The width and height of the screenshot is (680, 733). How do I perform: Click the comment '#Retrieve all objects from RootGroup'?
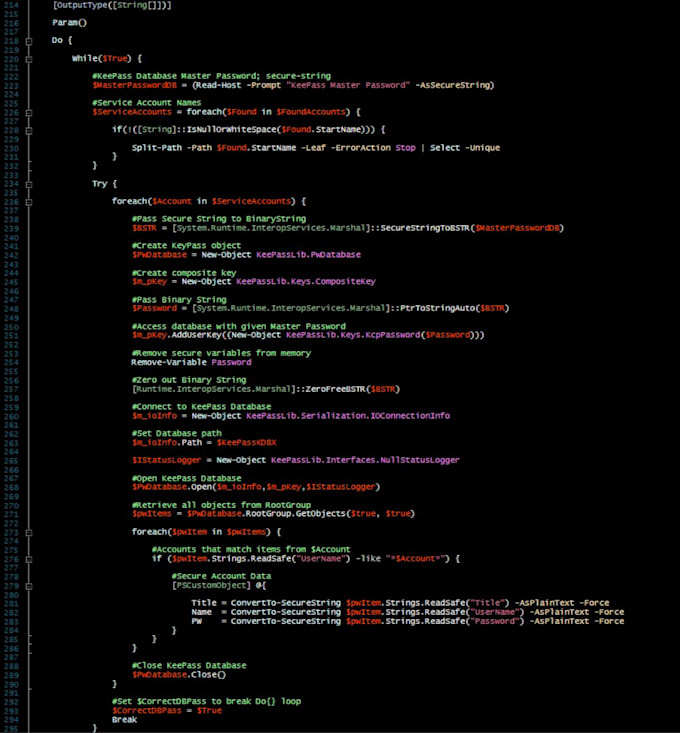pos(221,505)
